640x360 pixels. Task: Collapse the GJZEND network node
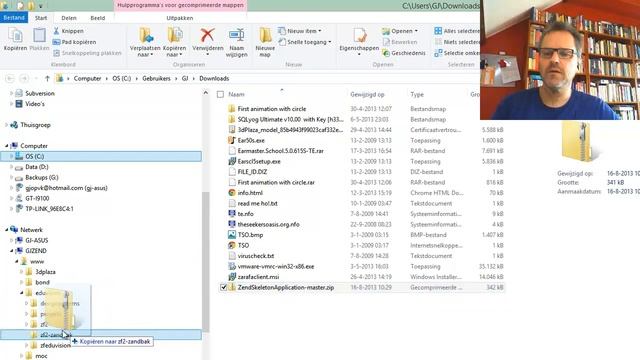(x=11, y=251)
